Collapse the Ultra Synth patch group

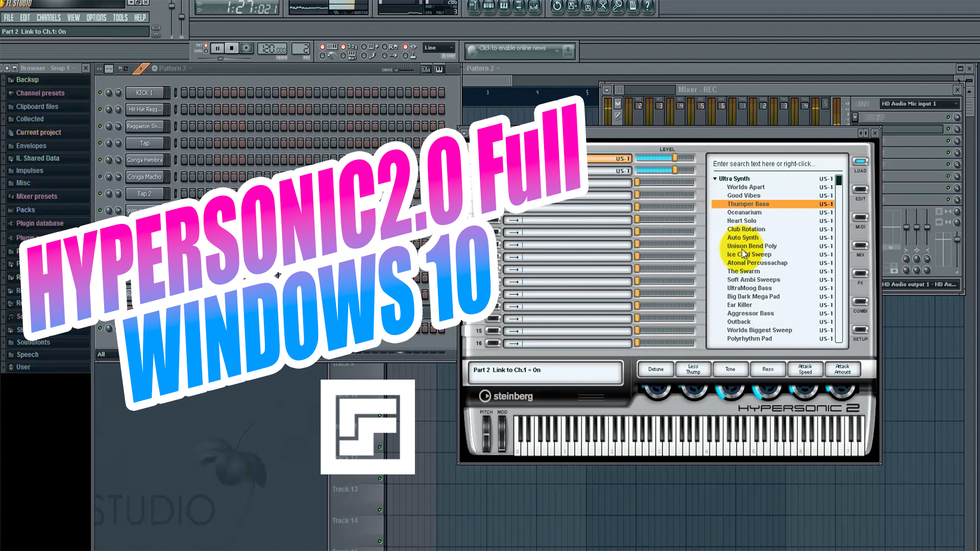click(715, 179)
